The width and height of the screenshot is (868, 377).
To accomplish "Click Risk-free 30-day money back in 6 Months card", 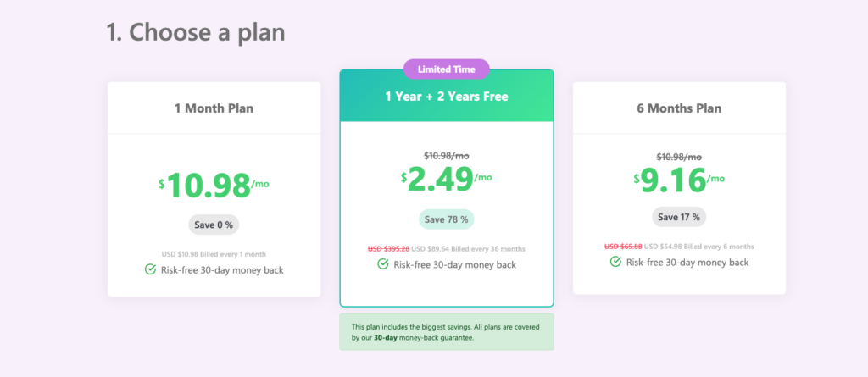I will point(687,262).
